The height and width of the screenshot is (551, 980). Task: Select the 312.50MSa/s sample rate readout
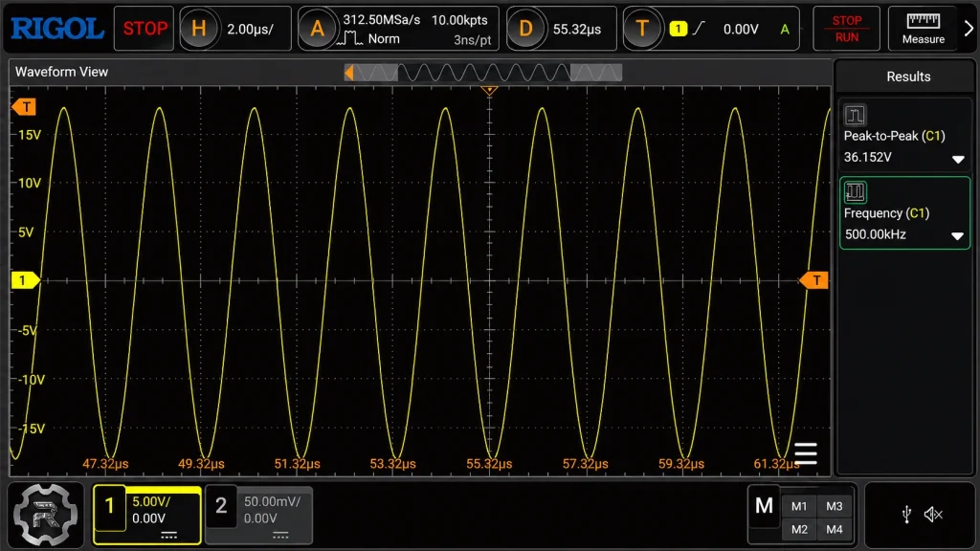[x=381, y=20]
